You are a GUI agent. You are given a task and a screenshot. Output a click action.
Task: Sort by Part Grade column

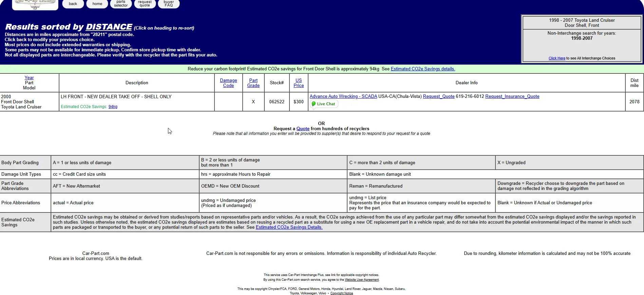coord(253,83)
